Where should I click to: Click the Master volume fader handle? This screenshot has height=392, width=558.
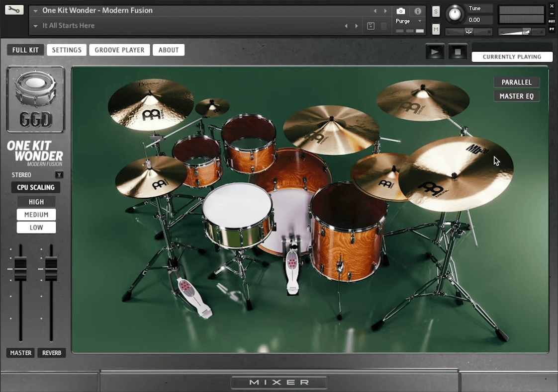point(20,269)
